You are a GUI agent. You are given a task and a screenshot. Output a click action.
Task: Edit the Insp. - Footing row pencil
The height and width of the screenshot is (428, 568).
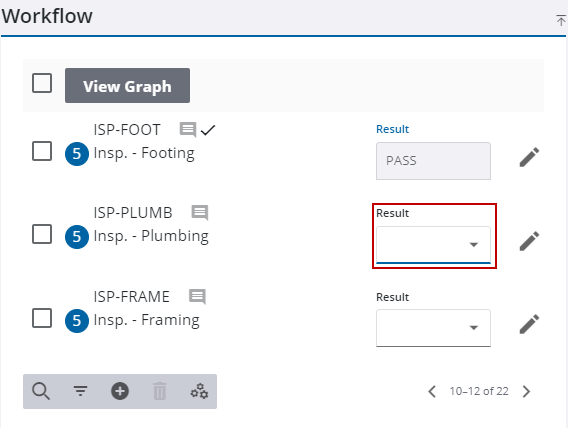(529, 157)
